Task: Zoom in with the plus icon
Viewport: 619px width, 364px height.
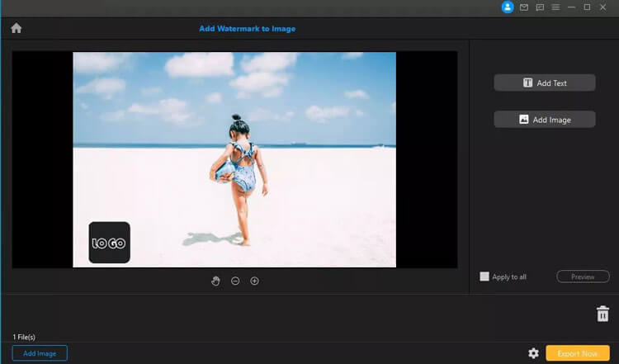Action: coord(254,281)
